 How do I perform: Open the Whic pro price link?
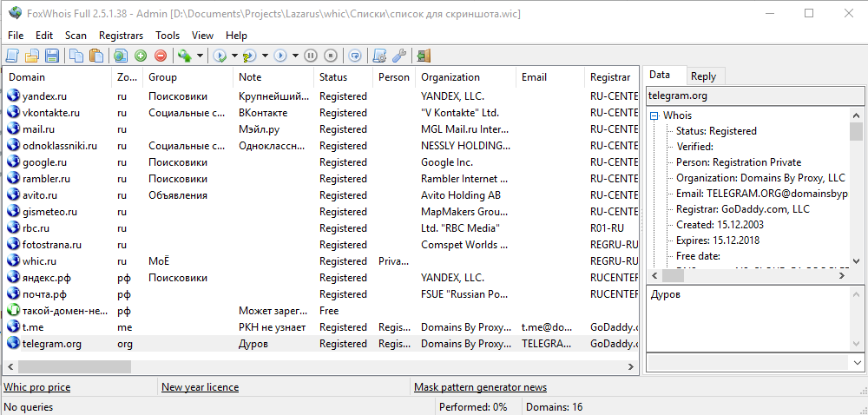(37, 387)
